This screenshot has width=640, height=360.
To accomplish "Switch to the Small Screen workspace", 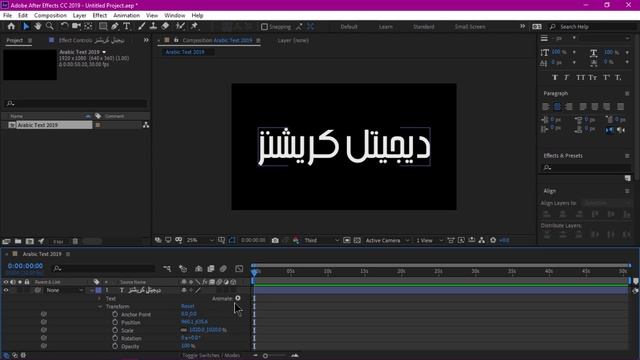I will click(x=470, y=27).
